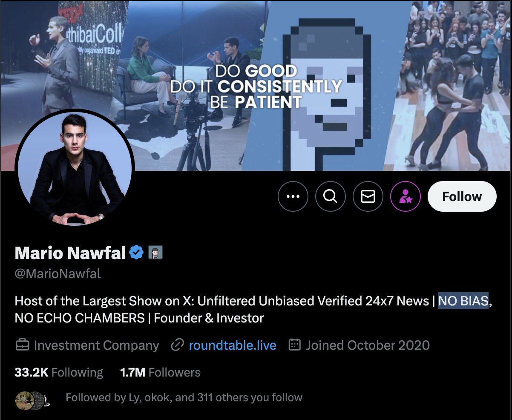
Task: View the 33.2K Following list
Action: (59, 373)
